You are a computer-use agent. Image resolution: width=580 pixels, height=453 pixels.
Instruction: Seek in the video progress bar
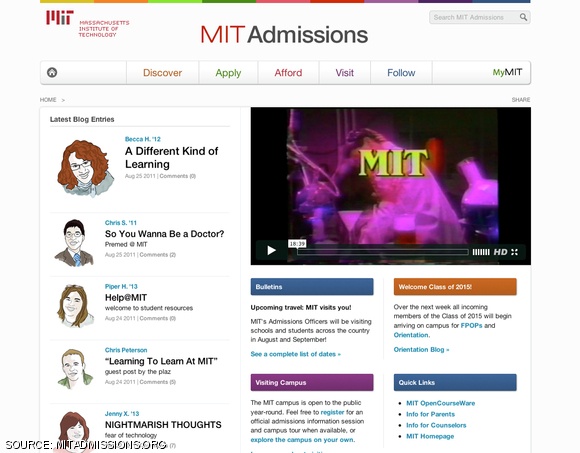(383, 252)
